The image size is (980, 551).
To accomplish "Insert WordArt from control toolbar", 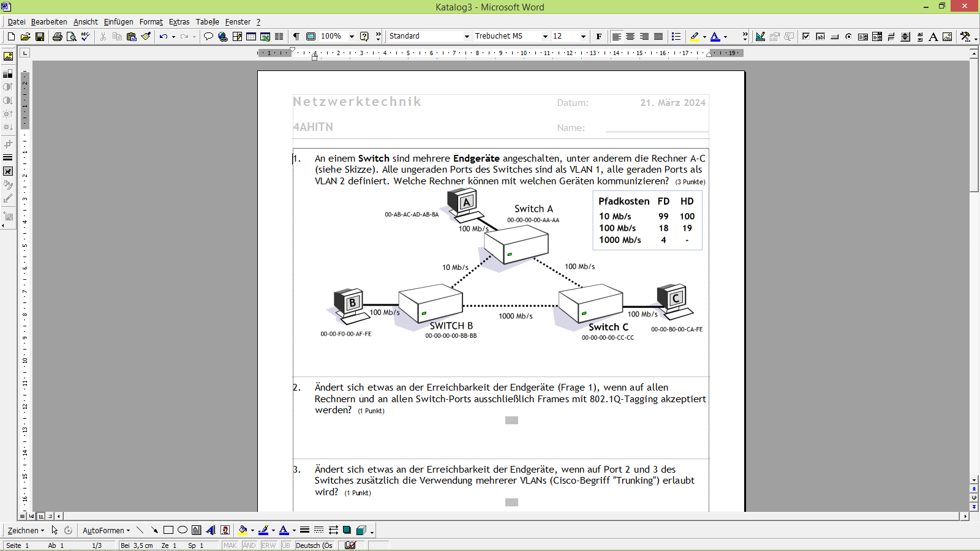I will click(933, 37).
